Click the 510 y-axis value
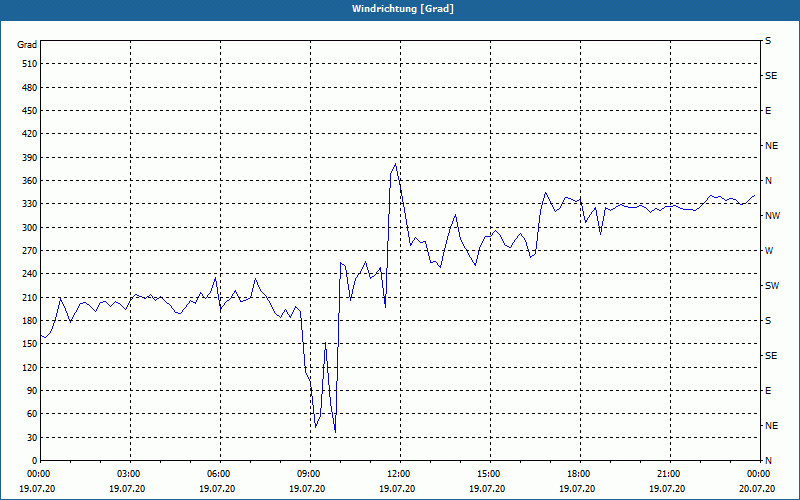This screenshot has height=500, width=800. pos(30,64)
